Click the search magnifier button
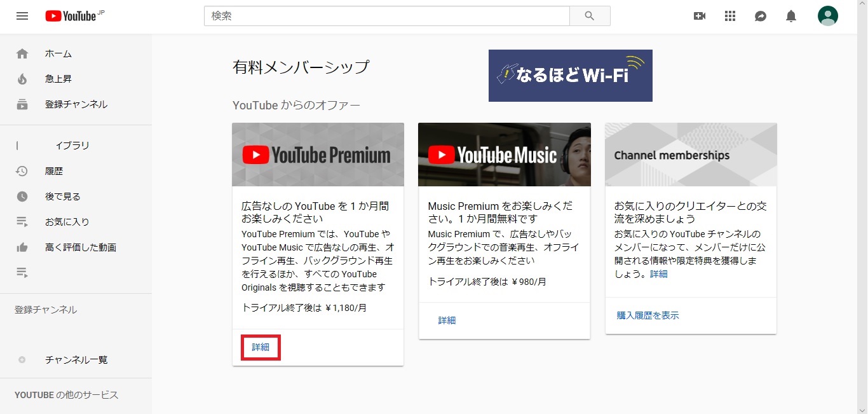Screen dimensions: 868x414 click(x=589, y=16)
